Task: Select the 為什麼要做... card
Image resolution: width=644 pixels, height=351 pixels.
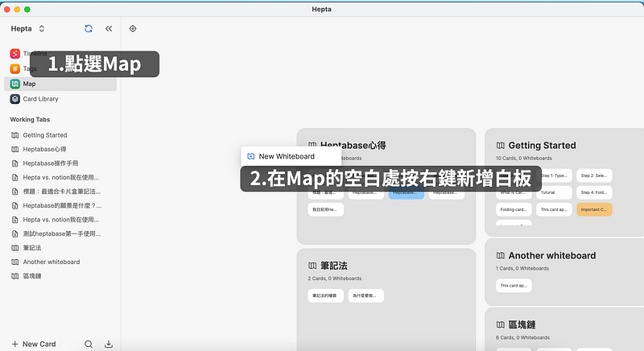Action: [366, 295]
